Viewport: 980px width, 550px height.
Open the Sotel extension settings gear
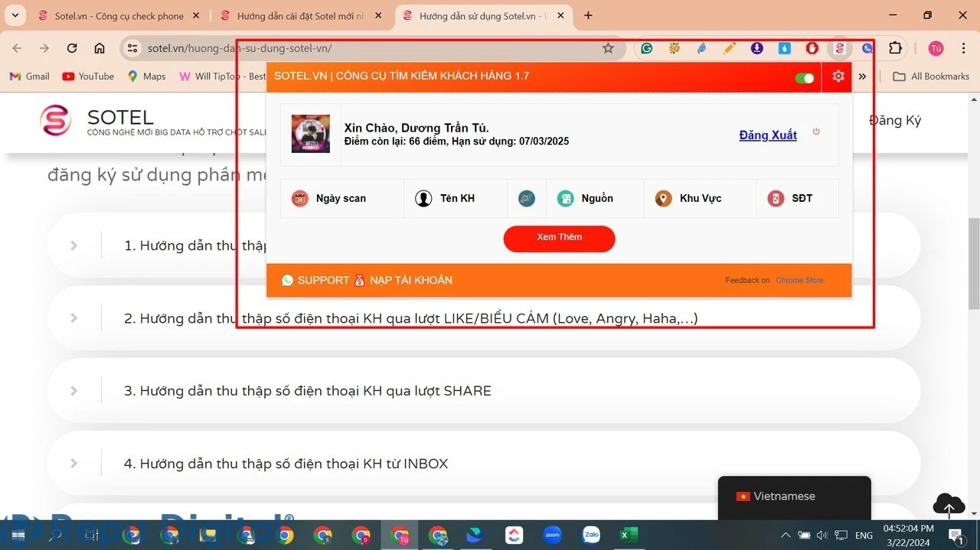[x=838, y=76]
